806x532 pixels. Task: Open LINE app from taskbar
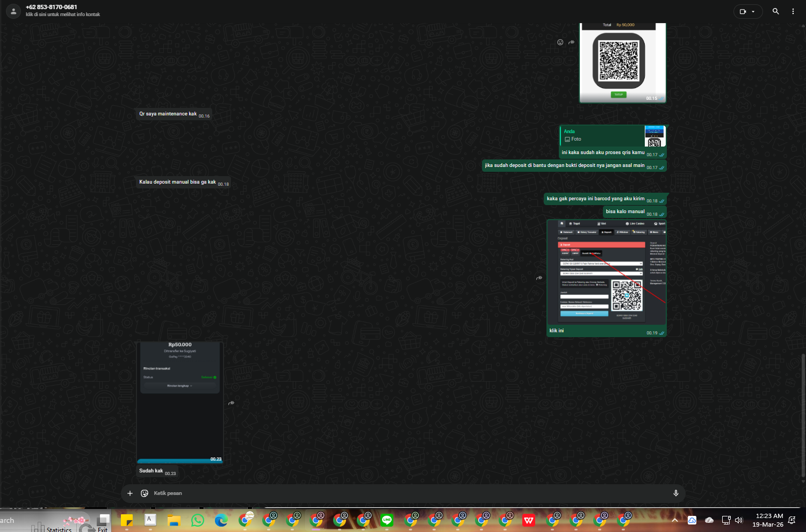(x=387, y=520)
